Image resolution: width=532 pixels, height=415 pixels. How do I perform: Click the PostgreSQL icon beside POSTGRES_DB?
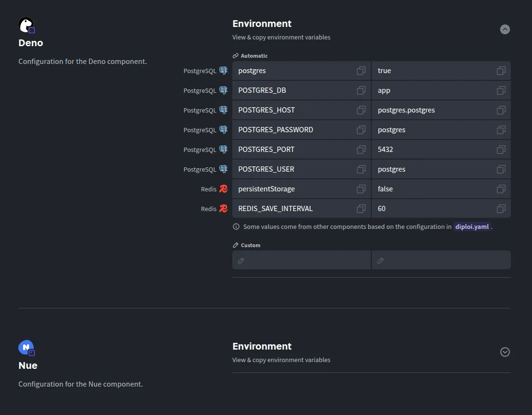223,90
